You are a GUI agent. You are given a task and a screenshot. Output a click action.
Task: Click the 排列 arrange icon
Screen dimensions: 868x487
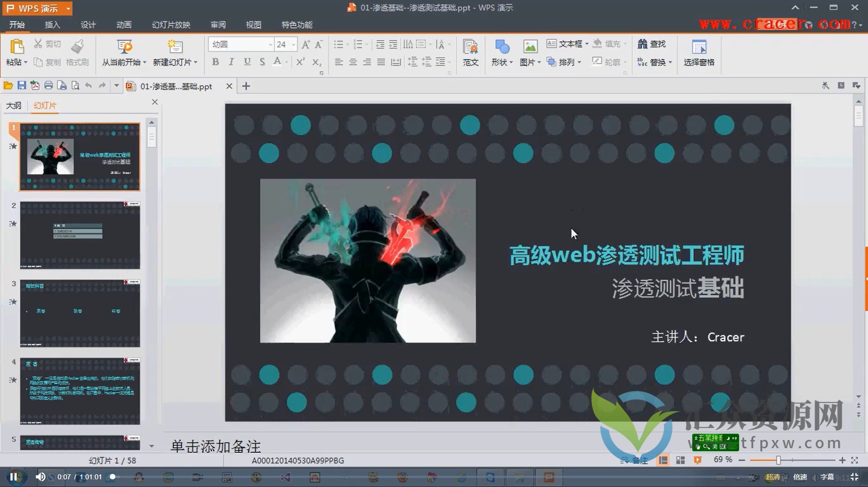pos(562,62)
